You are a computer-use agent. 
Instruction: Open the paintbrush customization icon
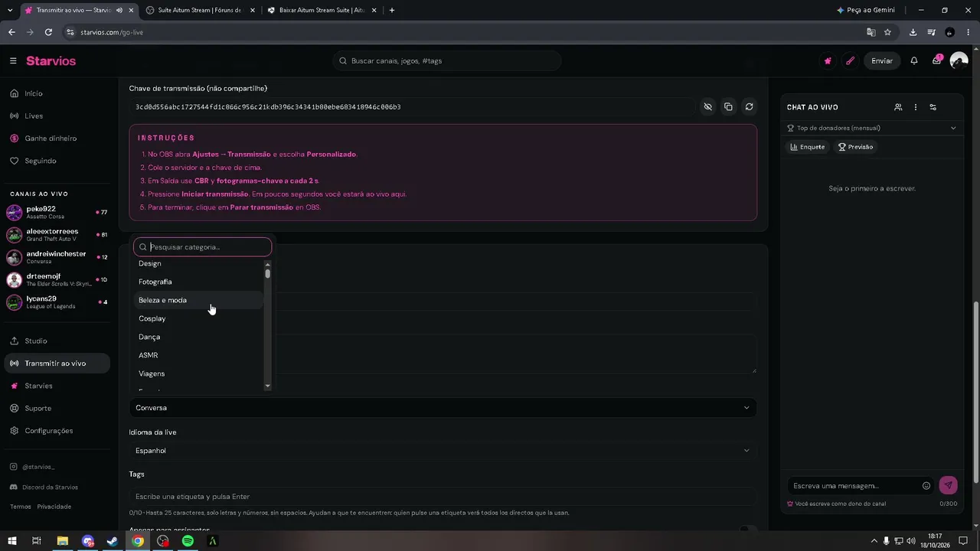tap(850, 61)
